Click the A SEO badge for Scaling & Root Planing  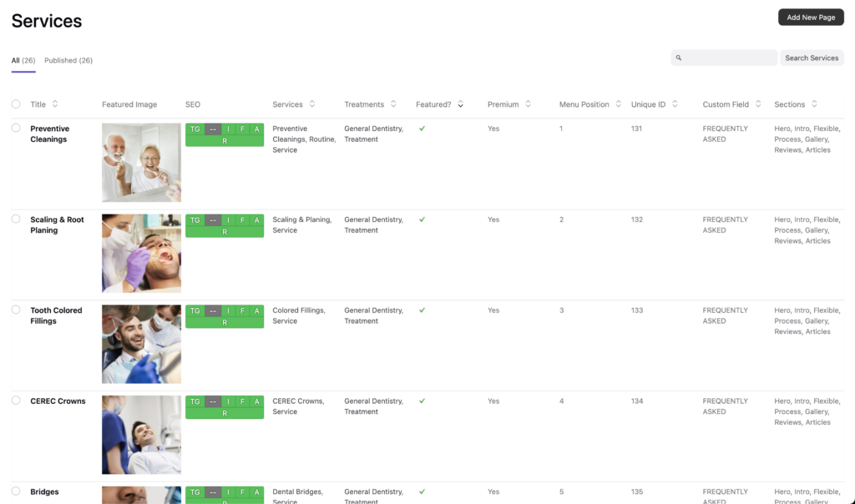coord(257,220)
